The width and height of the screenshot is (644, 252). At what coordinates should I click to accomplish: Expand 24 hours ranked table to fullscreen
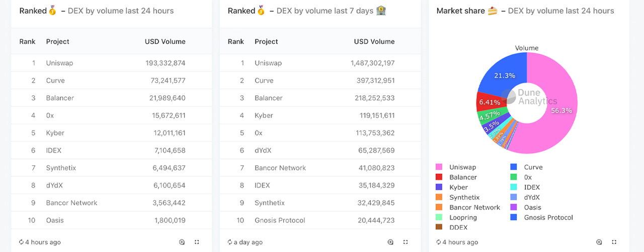(x=197, y=242)
